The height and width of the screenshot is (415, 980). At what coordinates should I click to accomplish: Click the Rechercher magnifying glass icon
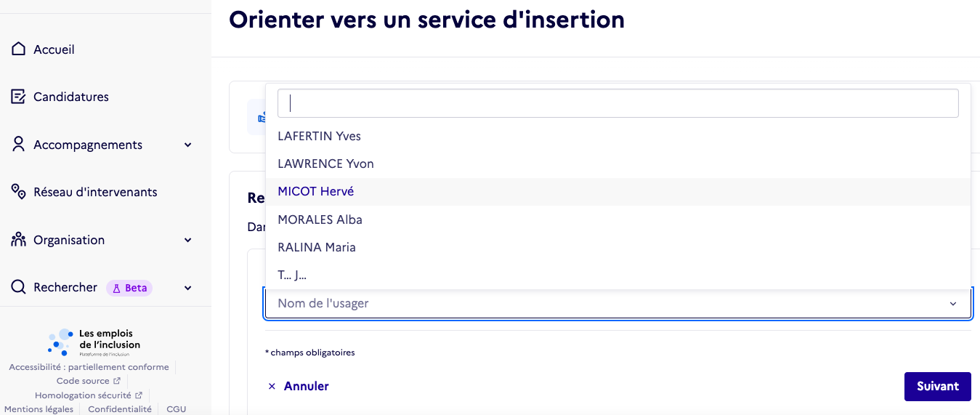point(19,287)
